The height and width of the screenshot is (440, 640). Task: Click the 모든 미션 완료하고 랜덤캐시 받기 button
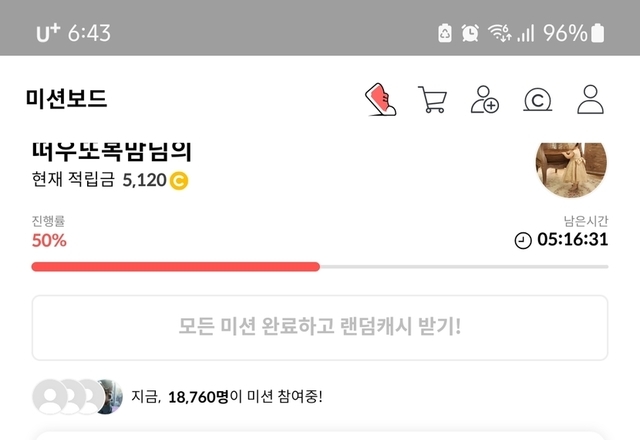point(320,328)
